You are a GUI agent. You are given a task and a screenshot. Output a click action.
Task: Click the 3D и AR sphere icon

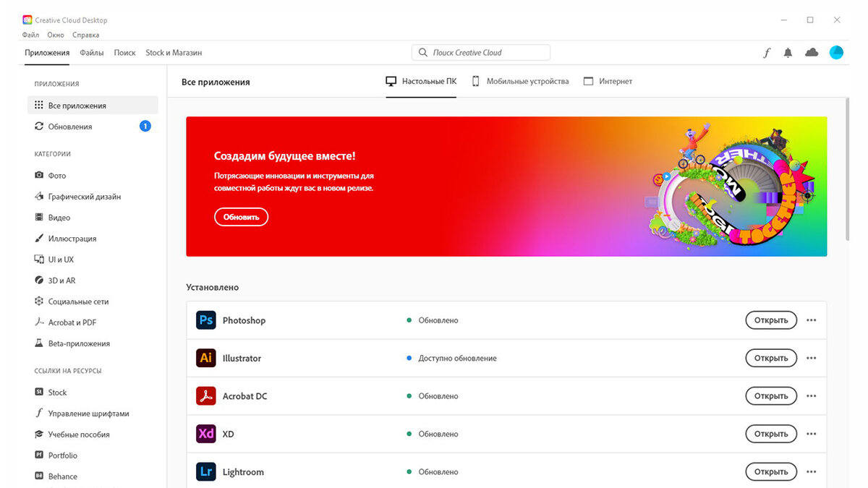(x=40, y=281)
